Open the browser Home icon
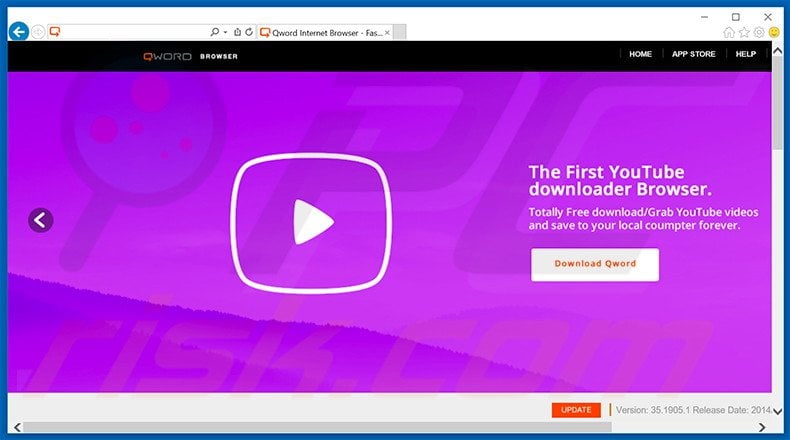This screenshot has width=790, height=440. pyautogui.click(x=729, y=33)
